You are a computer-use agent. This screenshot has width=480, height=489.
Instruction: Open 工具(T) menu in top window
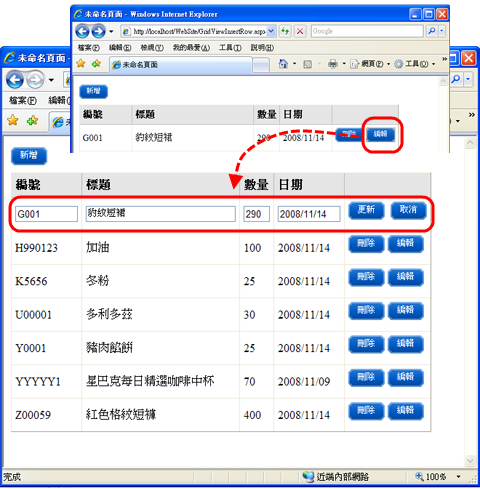[x=230, y=48]
